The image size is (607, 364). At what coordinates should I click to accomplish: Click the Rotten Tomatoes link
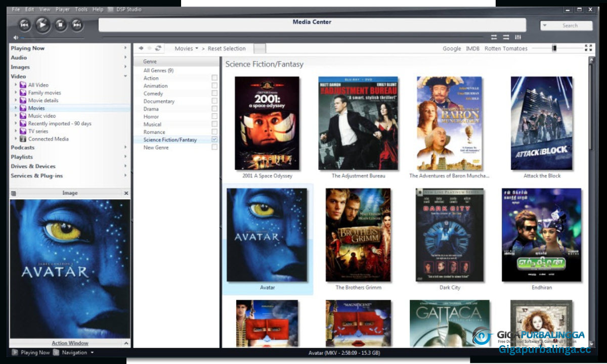(506, 49)
